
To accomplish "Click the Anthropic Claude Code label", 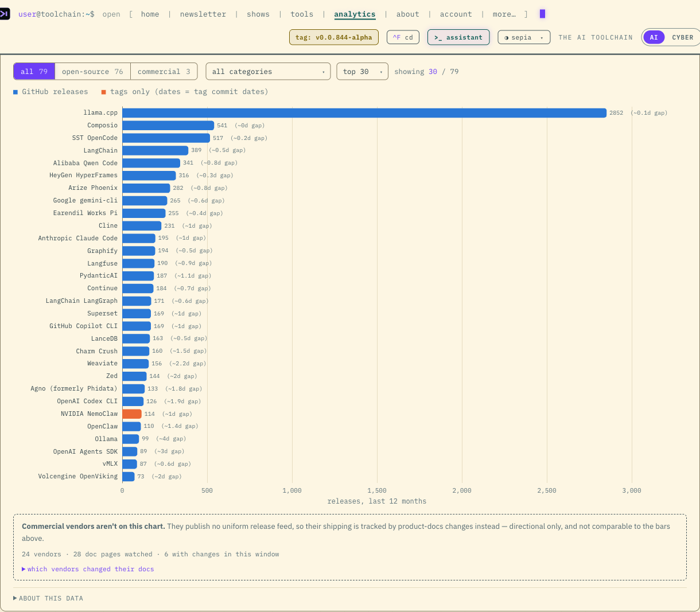I will pos(78,239).
